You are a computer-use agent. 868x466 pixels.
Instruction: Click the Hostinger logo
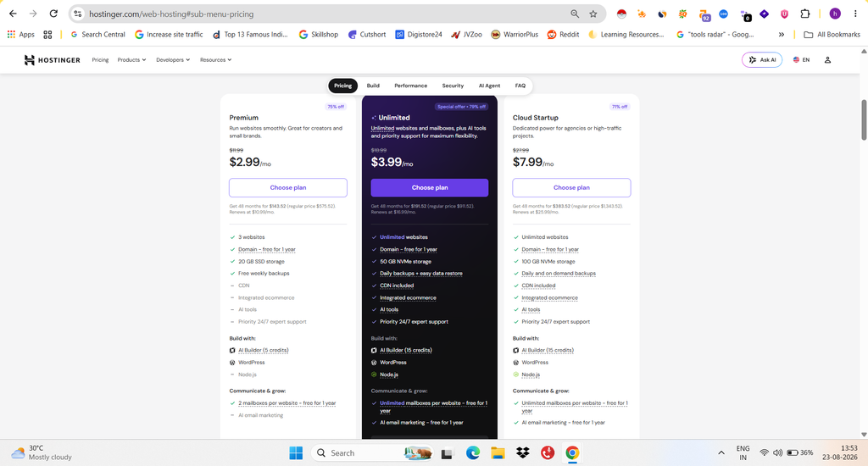pyautogui.click(x=53, y=60)
